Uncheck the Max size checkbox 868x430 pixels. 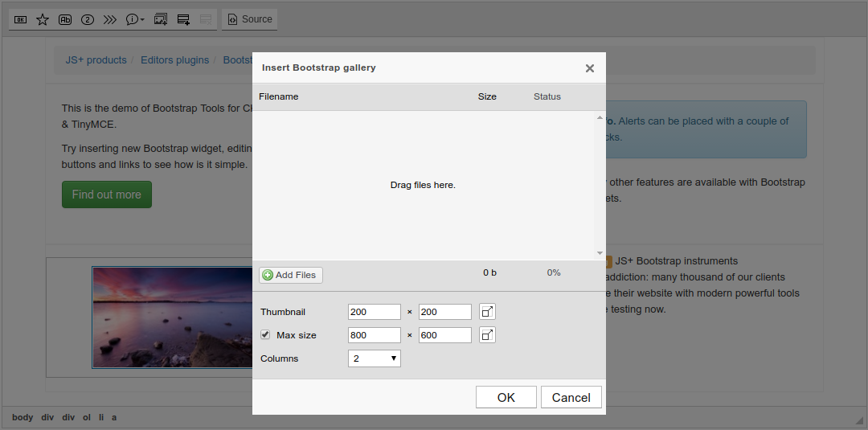pyautogui.click(x=265, y=334)
